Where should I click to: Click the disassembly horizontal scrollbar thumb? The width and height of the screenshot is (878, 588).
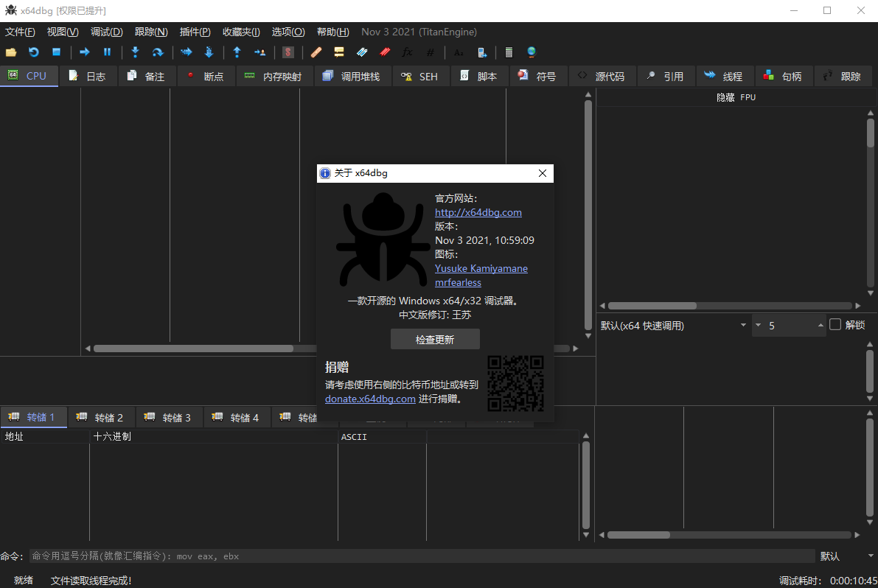tap(194, 349)
